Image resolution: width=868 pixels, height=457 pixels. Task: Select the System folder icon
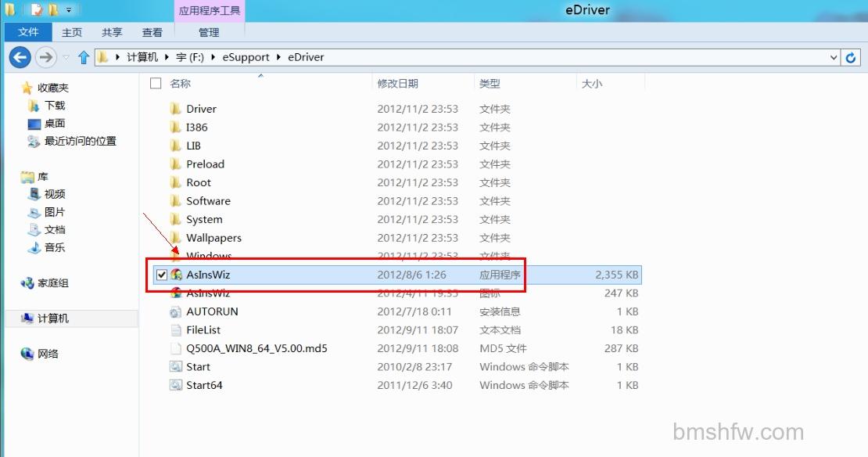175,219
